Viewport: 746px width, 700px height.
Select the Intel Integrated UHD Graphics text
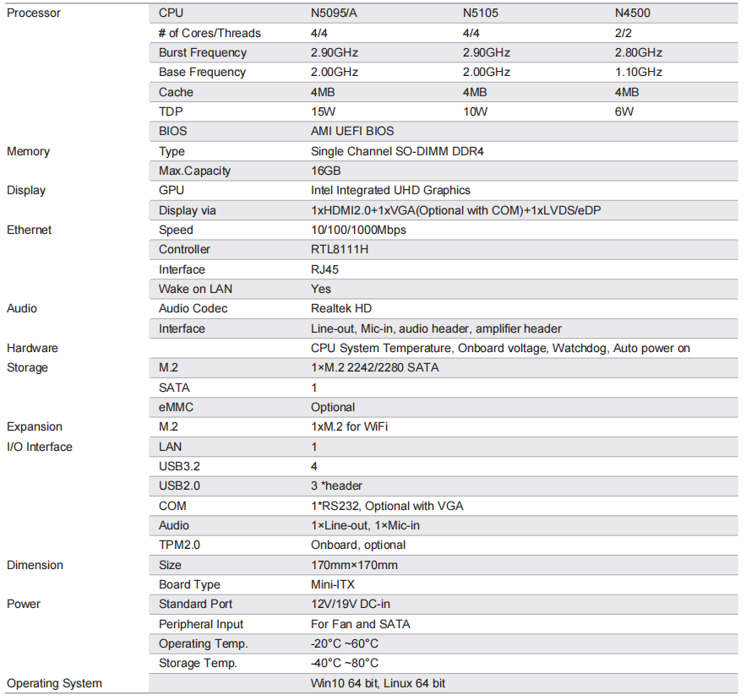(390, 190)
